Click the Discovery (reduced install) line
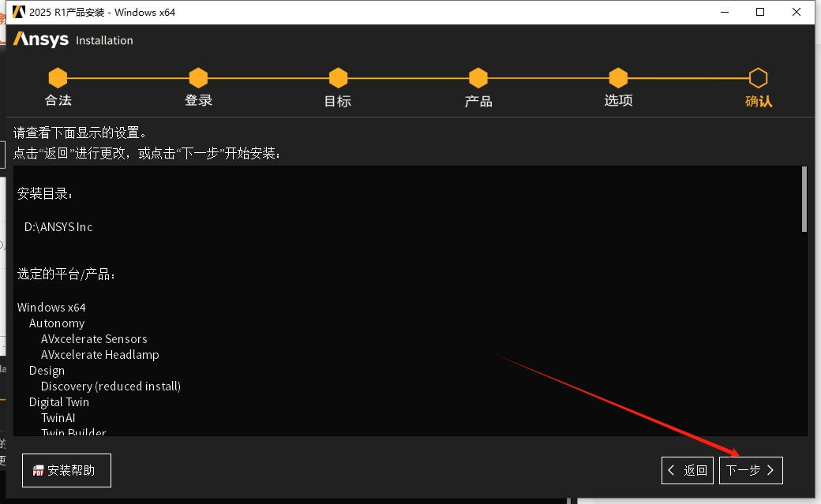The image size is (821, 504). pos(111,386)
